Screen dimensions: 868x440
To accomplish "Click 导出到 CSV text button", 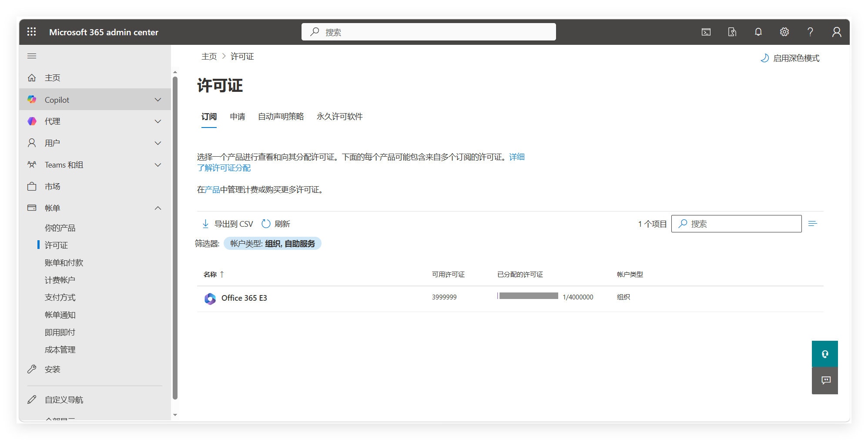I will click(234, 224).
